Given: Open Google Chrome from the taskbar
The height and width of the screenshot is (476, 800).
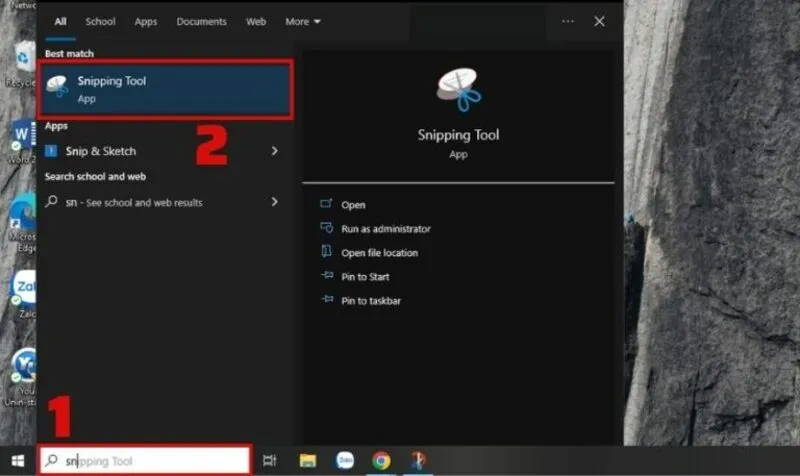Looking at the screenshot, I should click(x=381, y=461).
